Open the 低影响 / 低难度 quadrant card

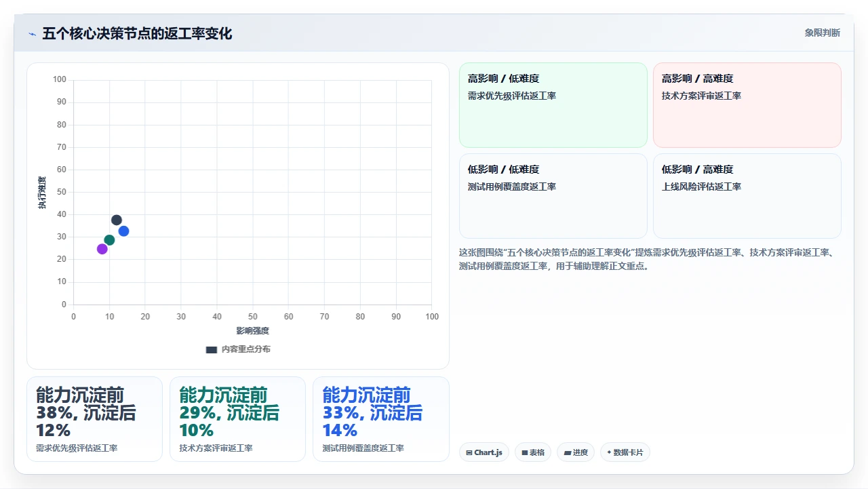553,196
